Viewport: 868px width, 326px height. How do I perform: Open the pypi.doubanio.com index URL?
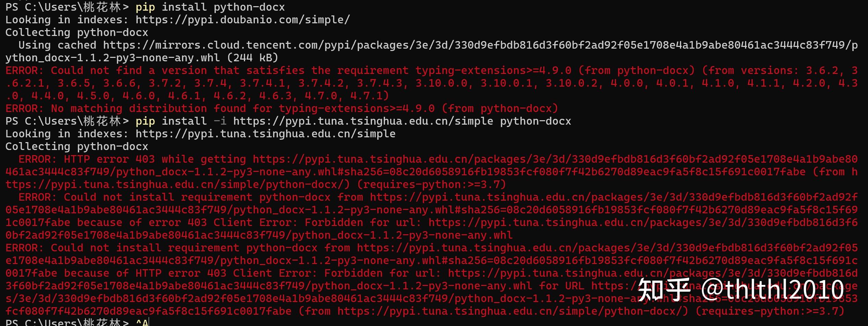(x=243, y=20)
